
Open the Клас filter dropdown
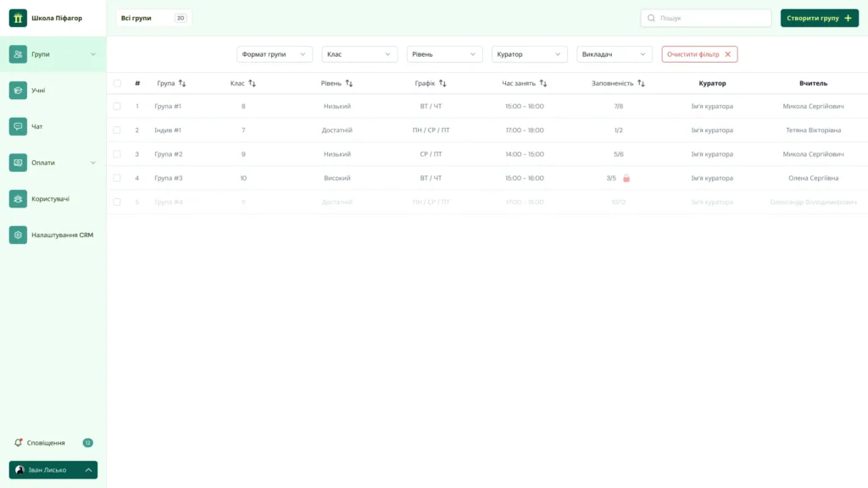tap(359, 54)
